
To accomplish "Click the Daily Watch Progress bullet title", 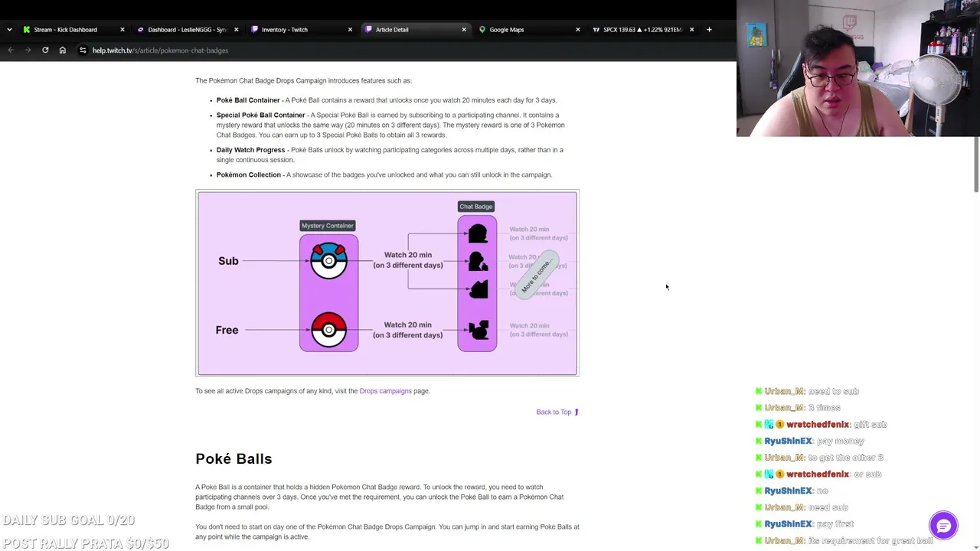I will click(x=250, y=150).
